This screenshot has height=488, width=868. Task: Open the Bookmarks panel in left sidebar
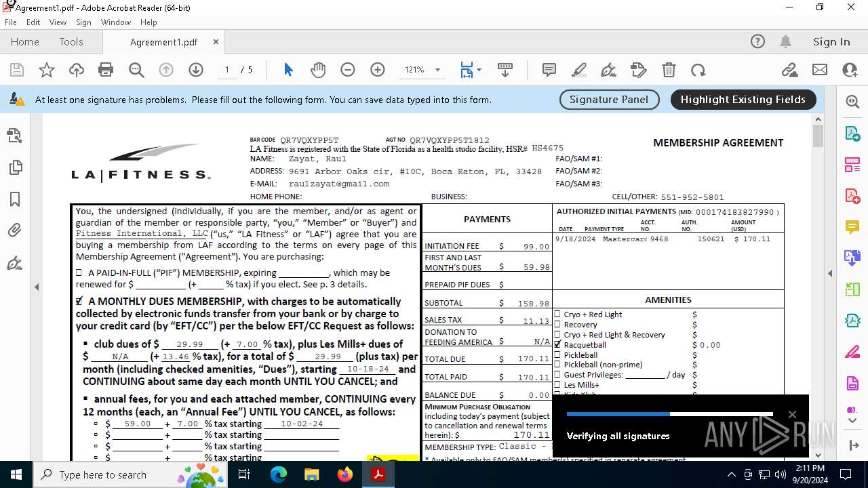pyautogui.click(x=15, y=199)
